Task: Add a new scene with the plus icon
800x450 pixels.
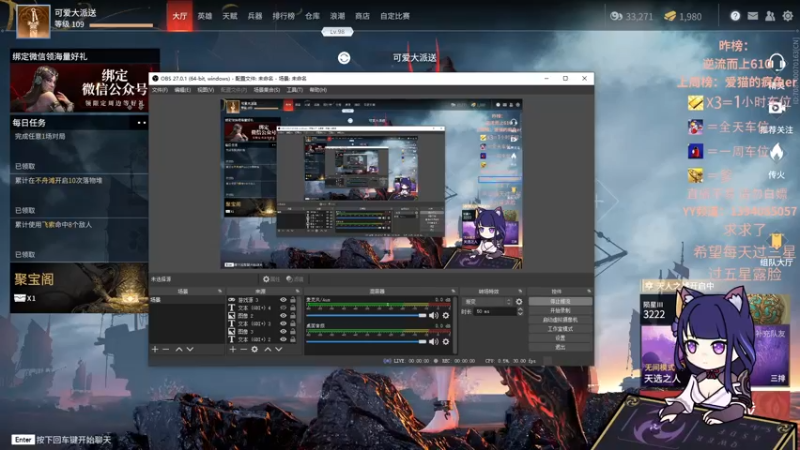Action: [x=155, y=349]
